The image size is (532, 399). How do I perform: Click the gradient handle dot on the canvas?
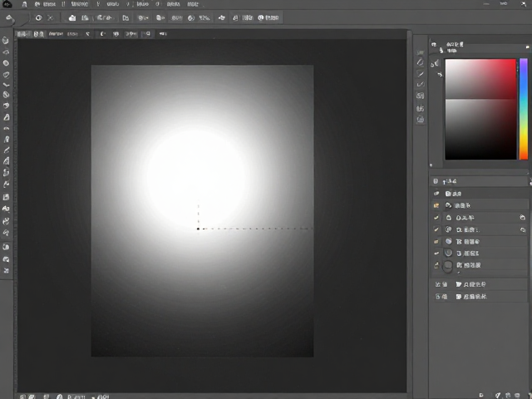click(198, 229)
